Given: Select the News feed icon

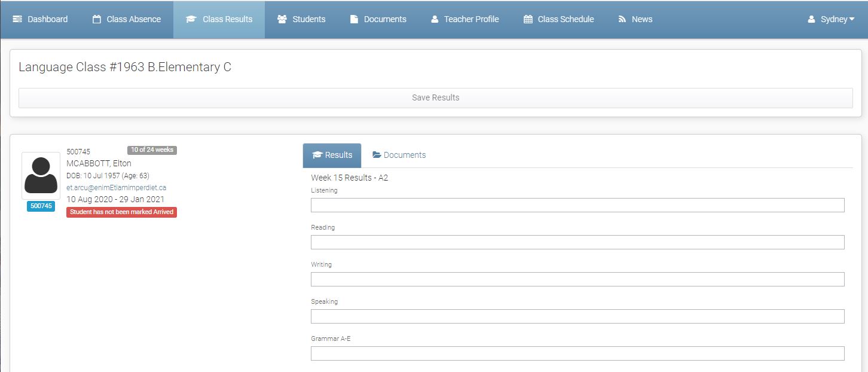Looking at the screenshot, I should 621,19.
